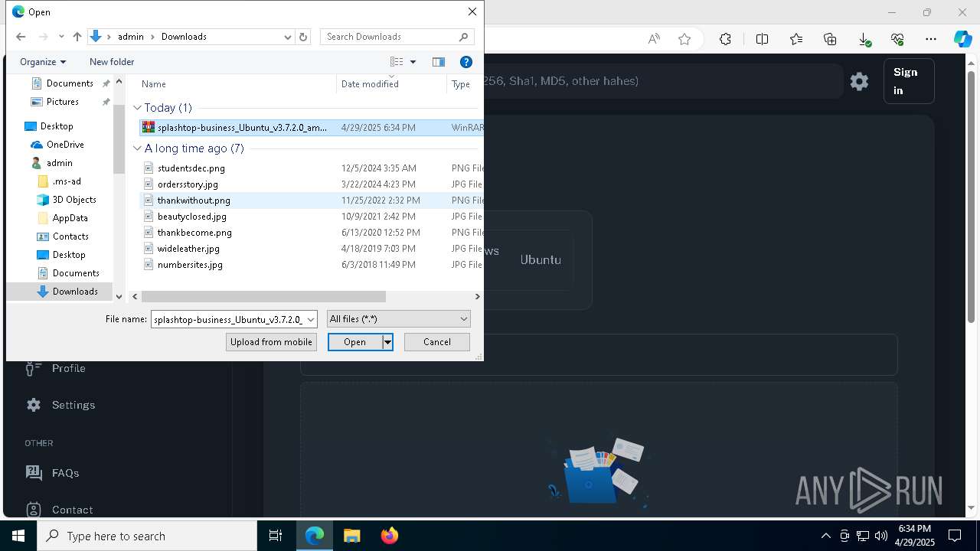Screen dimensions: 980x551
Task: Click Upload from mobile button
Action: click(x=271, y=342)
